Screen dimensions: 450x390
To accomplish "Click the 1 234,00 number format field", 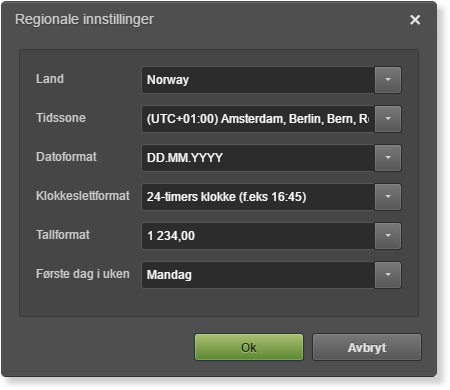I will click(x=258, y=236).
